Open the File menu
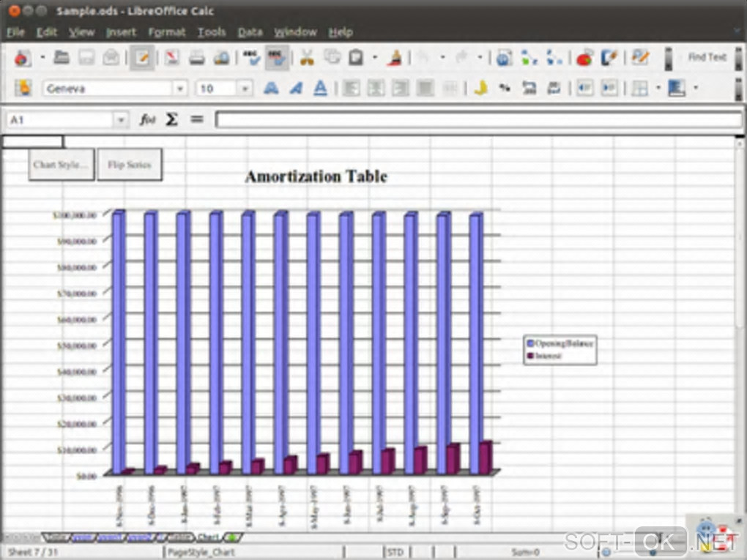Viewport: 747px width, 560px height. tap(15, 32)
